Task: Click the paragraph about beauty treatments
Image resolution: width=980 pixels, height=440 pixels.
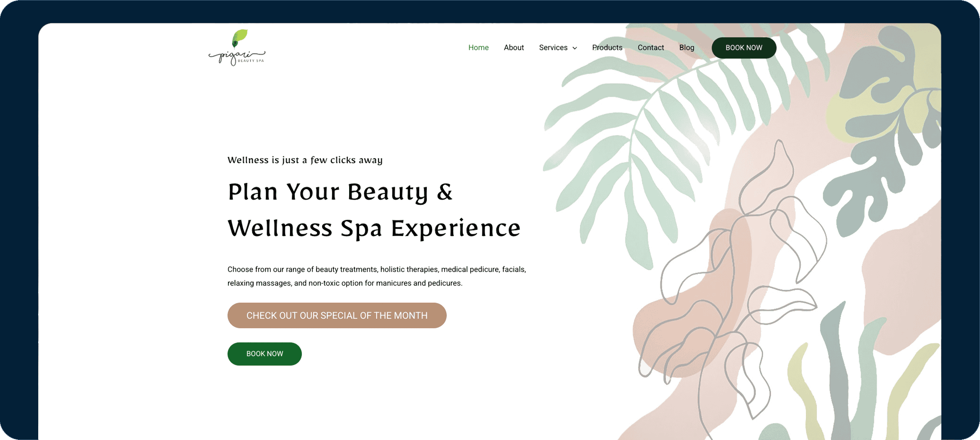Action: click(x=377, y=276)
